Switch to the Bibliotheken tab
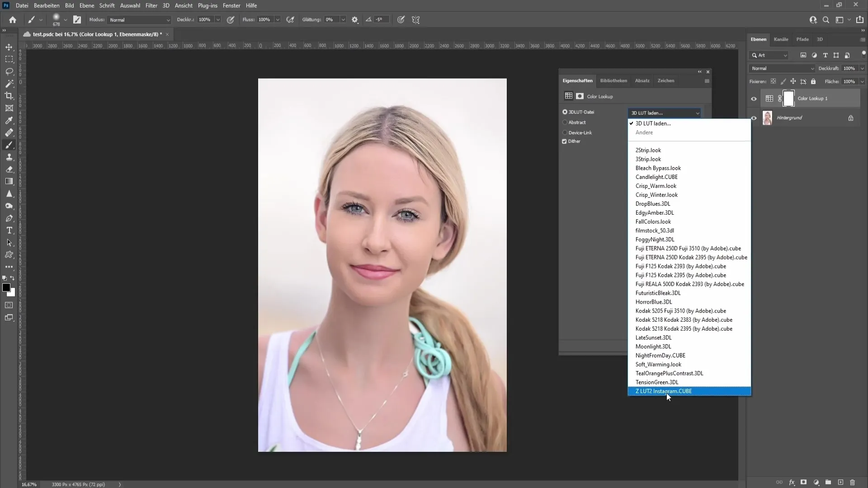Image resolution: width=868 pixels, height=488 pixels. tap(613, 80)
